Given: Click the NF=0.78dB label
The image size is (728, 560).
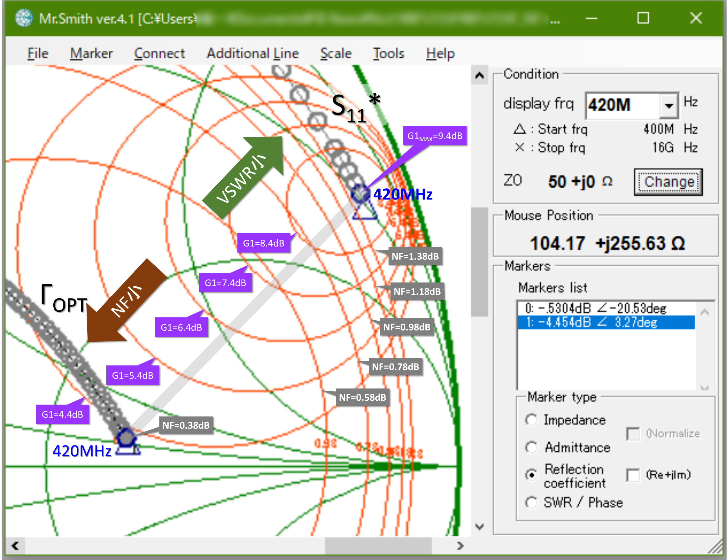Looking at the screenshot, I should [395, 367].
